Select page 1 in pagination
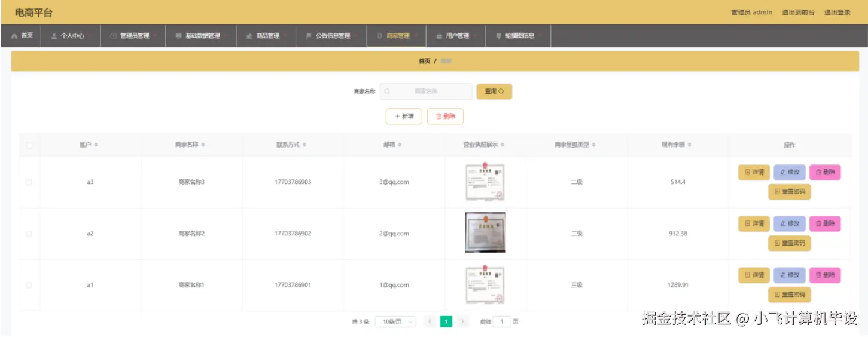868x337 pixels. [x=446, y=321]
